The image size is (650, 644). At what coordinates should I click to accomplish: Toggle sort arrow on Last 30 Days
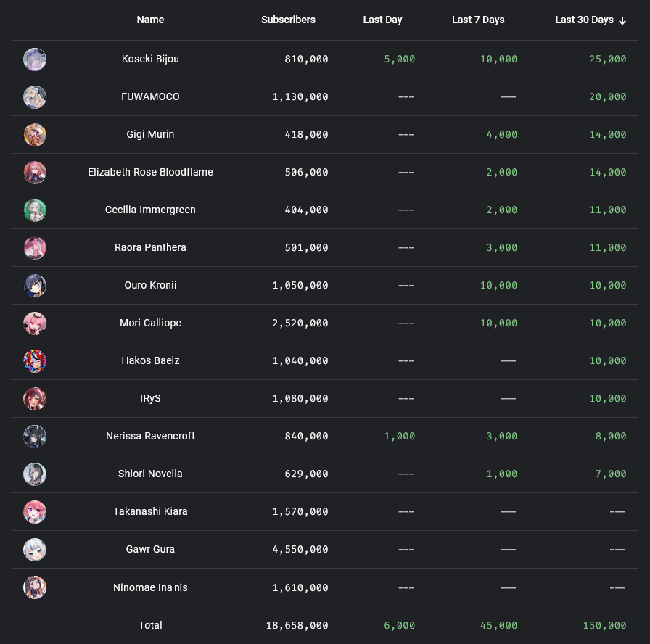coord(622,20)
